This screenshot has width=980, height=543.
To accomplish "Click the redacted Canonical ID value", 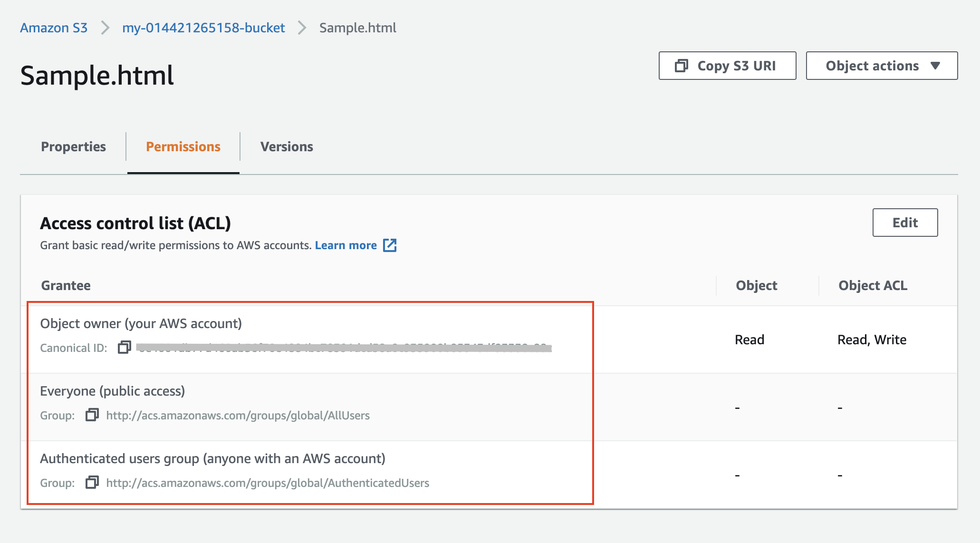I will pyautogui.click(x=344, y=348).
